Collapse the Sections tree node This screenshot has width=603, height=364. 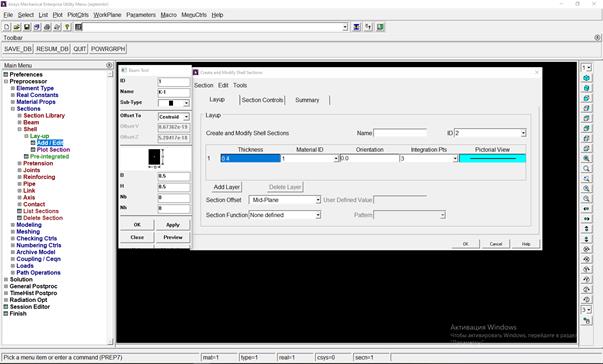click(13, 109)
